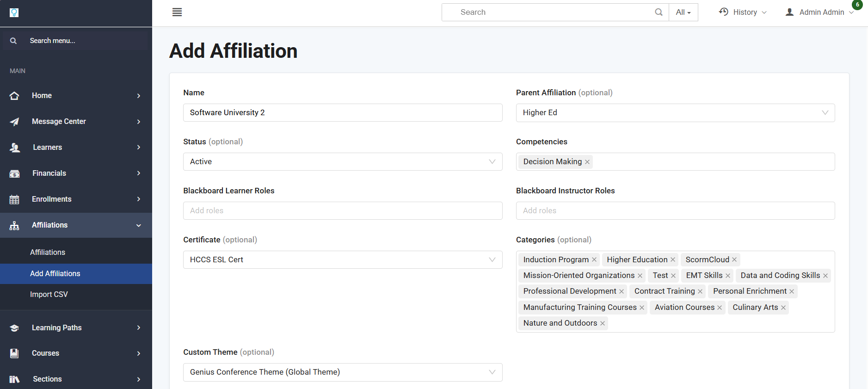
Task: Click the Blackboard Learner Roles input field
Action: pyautogui.click(x=342, y=211)
